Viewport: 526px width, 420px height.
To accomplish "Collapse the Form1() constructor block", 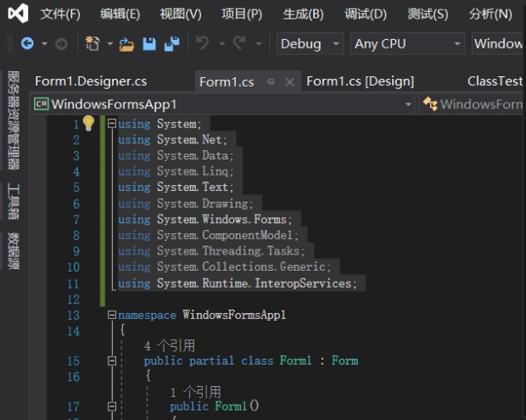I will click(112, 406).
